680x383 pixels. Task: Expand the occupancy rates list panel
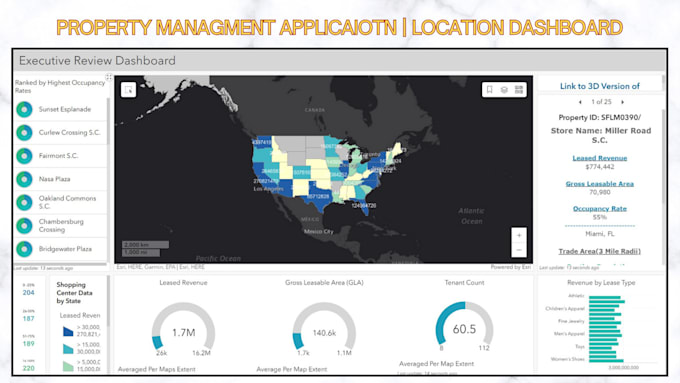pyautogui.click(x=108, y=77)
